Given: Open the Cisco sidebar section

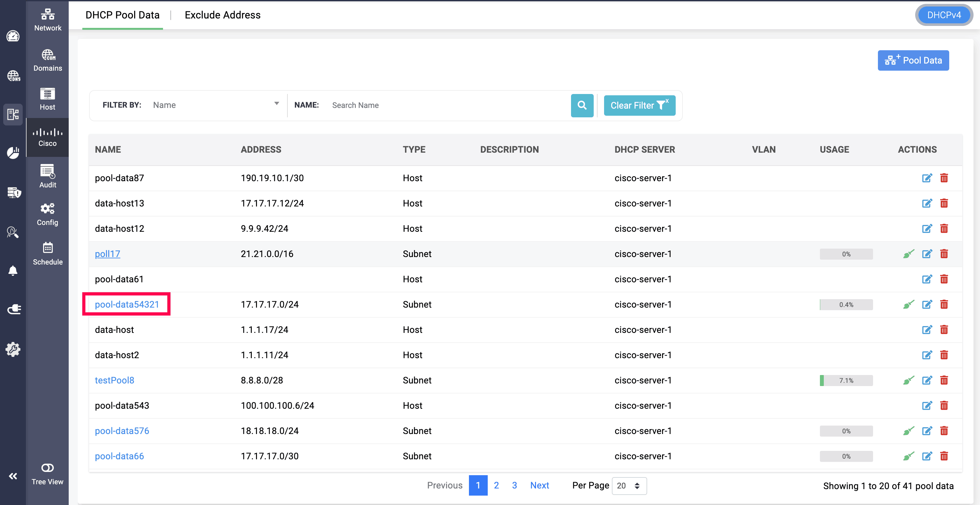Looking at the screenshot, I should (47, 137).
